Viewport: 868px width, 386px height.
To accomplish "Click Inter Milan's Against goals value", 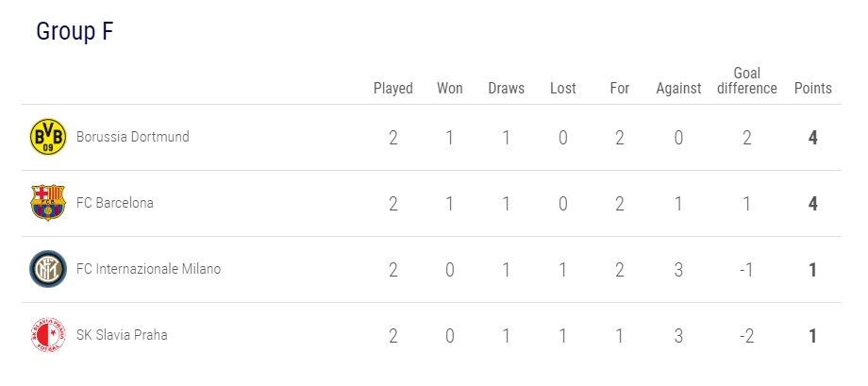I will coord(679,270).
